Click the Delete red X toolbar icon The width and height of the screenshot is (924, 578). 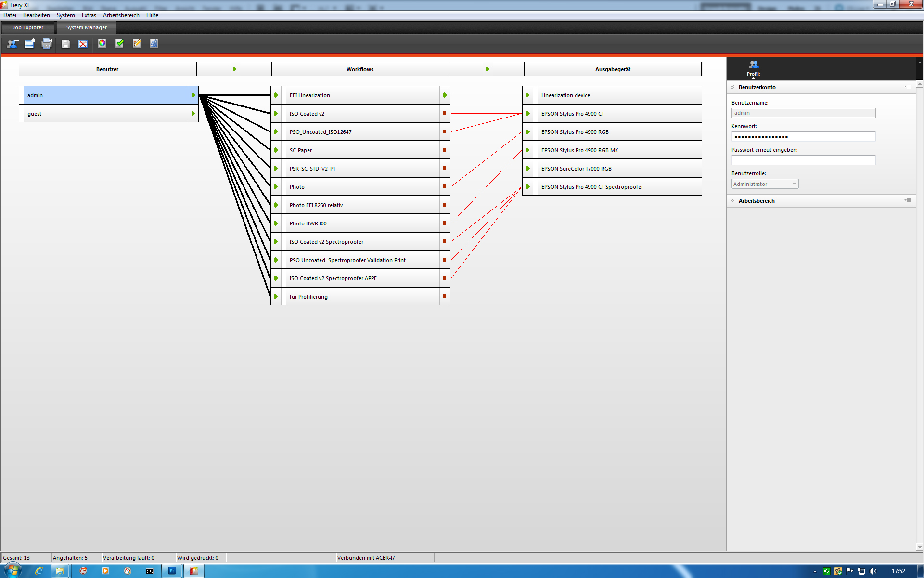[x=83, y=44]
